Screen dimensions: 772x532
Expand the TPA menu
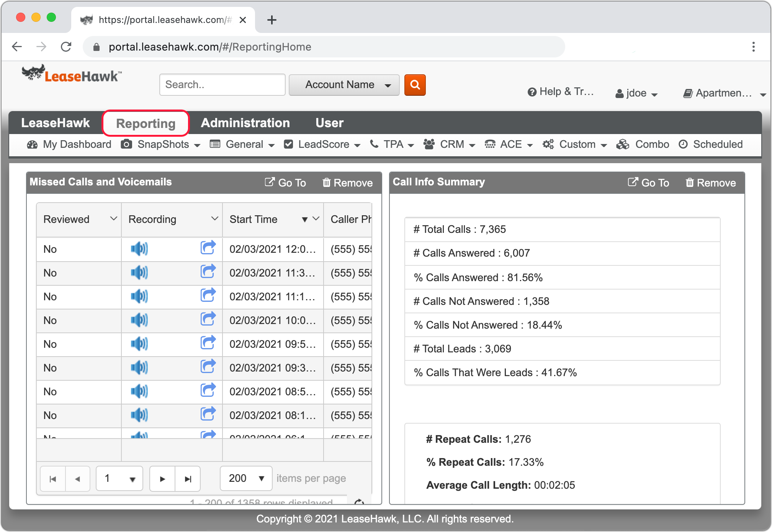[392, 144]
